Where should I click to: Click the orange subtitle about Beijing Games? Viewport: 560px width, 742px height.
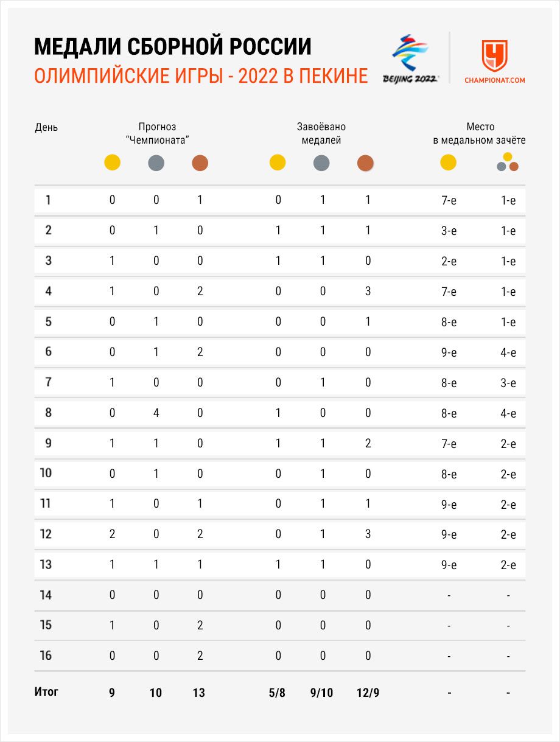[201, 76]
